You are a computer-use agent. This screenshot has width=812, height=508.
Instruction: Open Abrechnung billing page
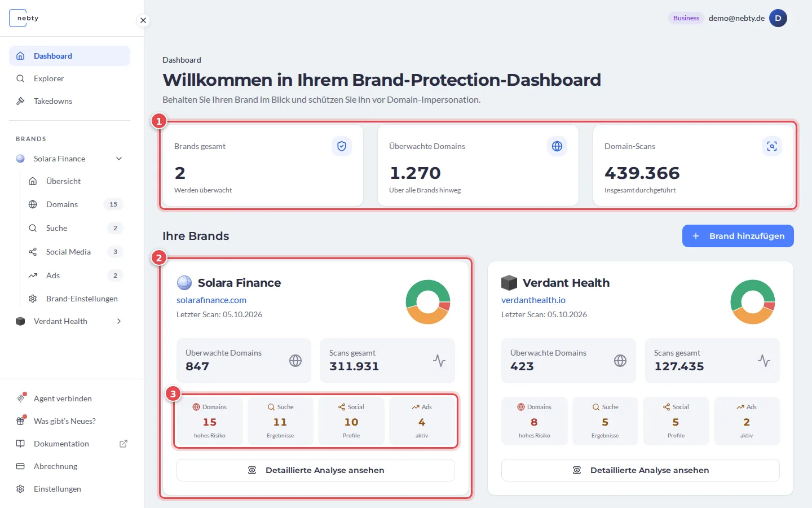click(69, 466)
